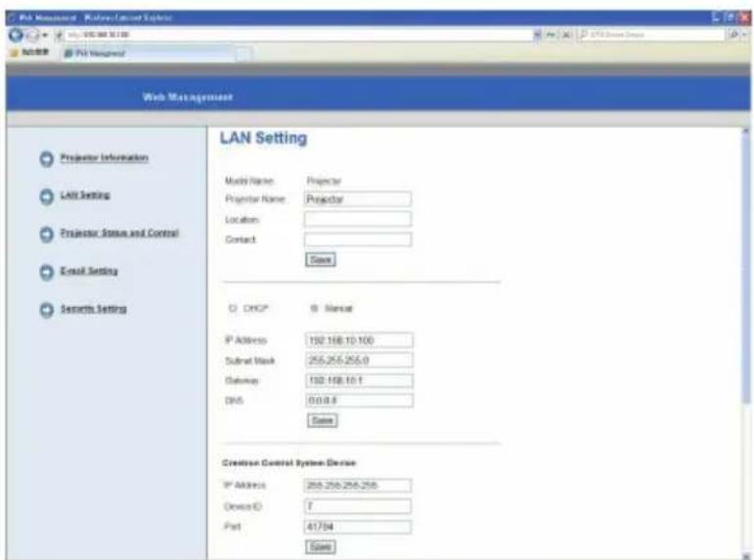The height and width of the screenshot is (560, 754).
Task: Expand the address bar history dropdown
Action: (537, 34)
